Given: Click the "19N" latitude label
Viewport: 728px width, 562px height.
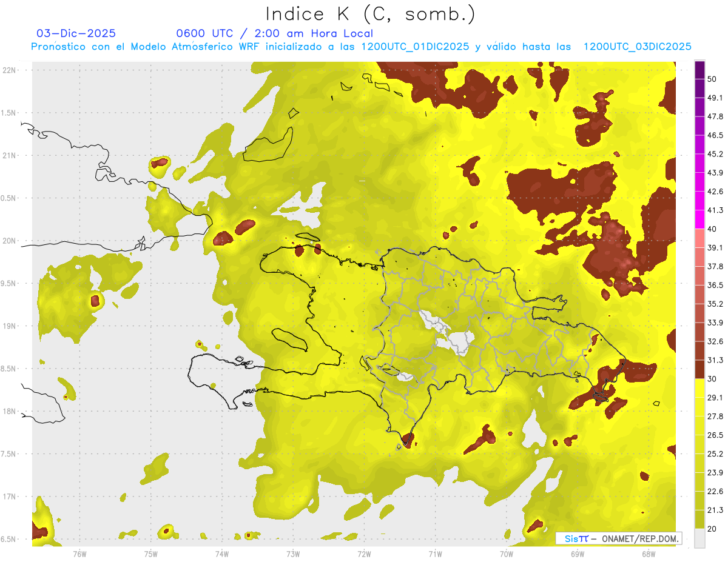Looking at the screenshot, I should (x=9, y=326).
